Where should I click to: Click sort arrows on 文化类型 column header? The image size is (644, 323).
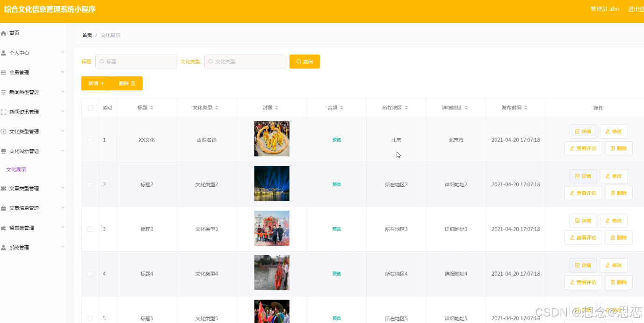[217, 108]
